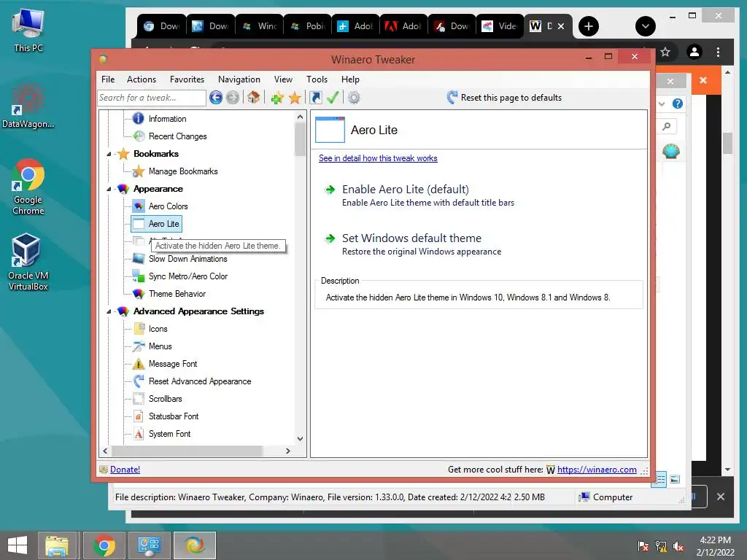747x560 pixels.
Task: Click the Search for a tweak field
Action: point(152,98)
